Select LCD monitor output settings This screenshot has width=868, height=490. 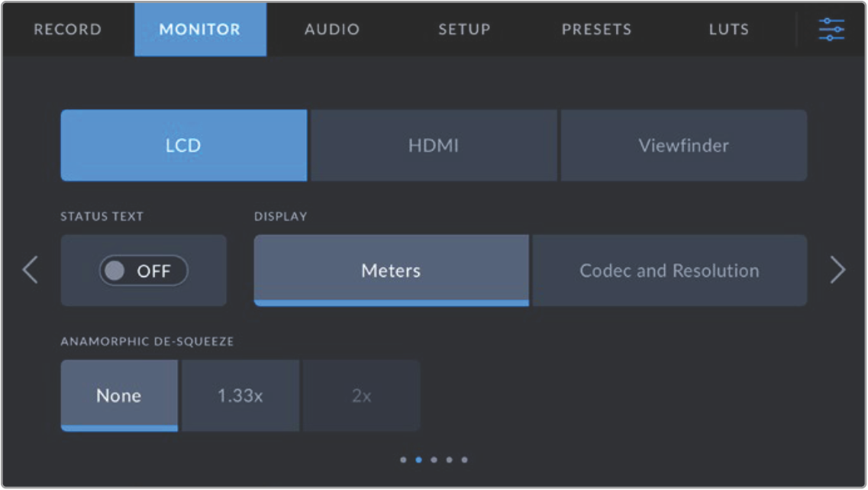click(x=183, y=145)
